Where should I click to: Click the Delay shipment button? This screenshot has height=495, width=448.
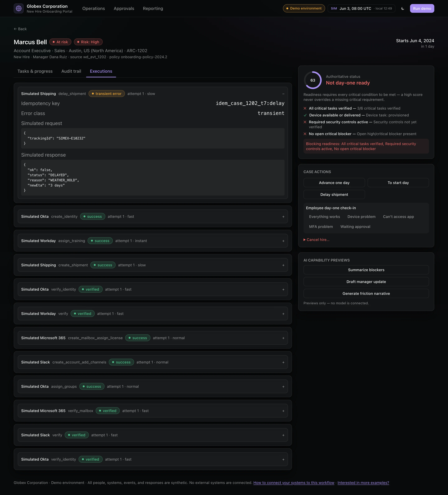(334, 194)
